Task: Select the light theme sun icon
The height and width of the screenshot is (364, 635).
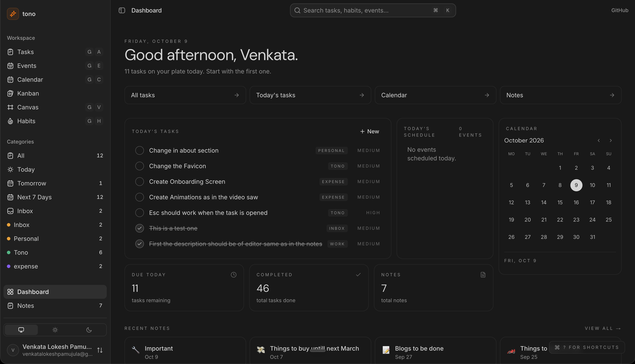Action: [x=55, y=330]
